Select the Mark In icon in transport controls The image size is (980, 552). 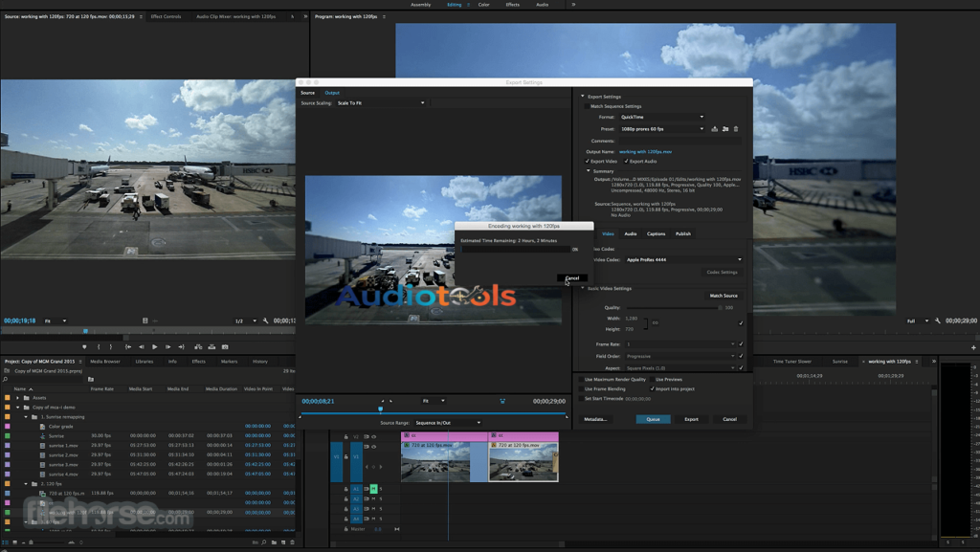pos(99,346)
